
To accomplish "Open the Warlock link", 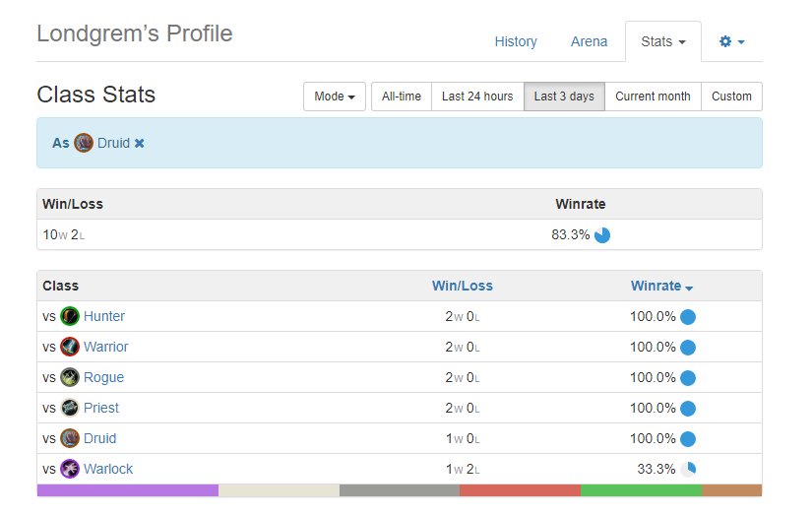I will tap(108, 469).
